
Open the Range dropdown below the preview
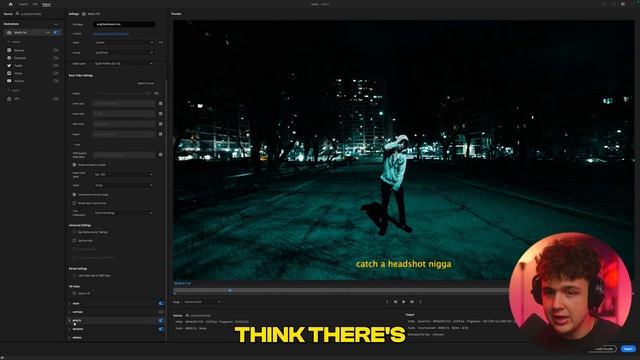coord(202,302)
